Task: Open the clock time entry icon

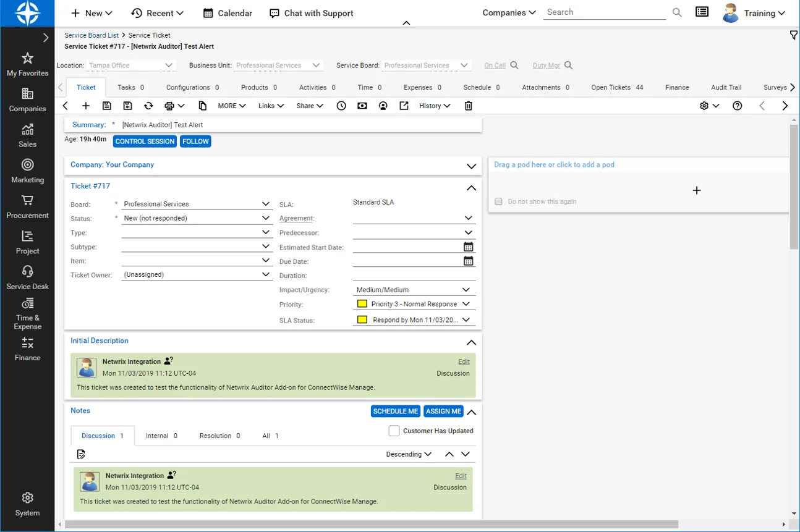Action: 341,106
